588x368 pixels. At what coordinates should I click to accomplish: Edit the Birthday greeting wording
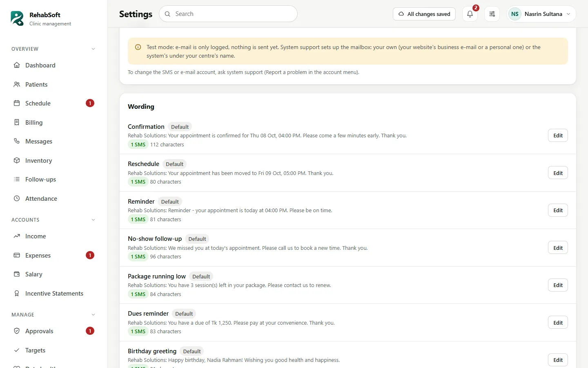558,360
